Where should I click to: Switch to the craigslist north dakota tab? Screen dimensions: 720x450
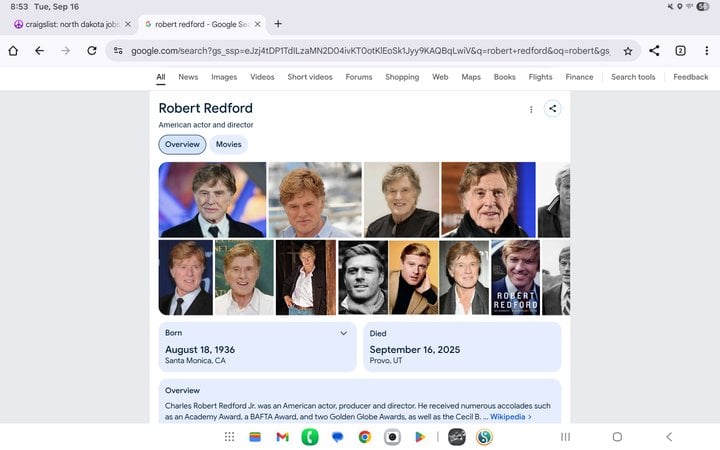[x=68, y=23]
